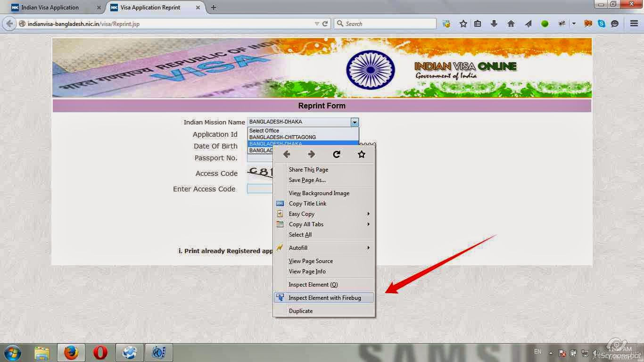The image size is (644, 362).
Task: Show hidden tray icons arrow
Action: [551, 353]
